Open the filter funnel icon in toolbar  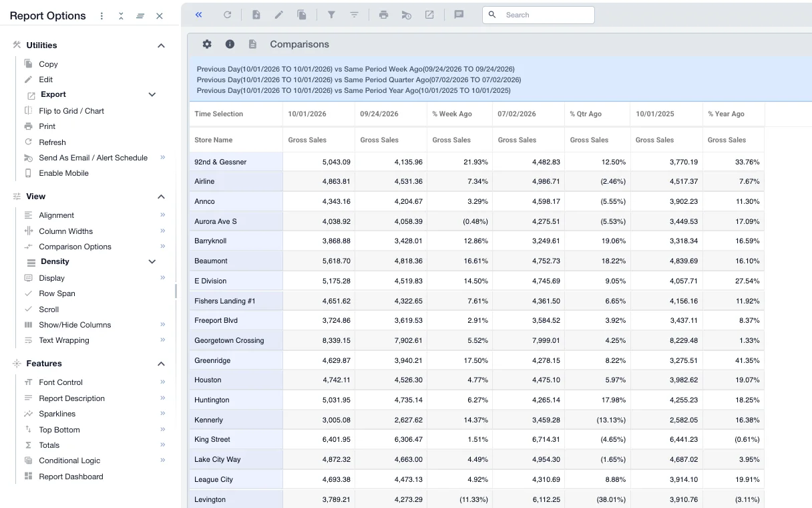tap(331, 15)
